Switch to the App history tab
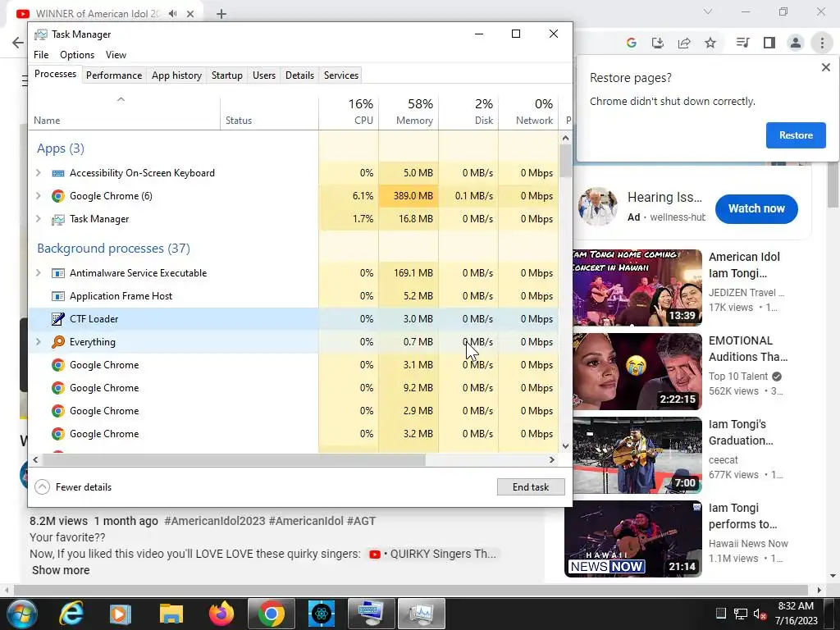The image size is (840, 630). click(x=177, y=75)
